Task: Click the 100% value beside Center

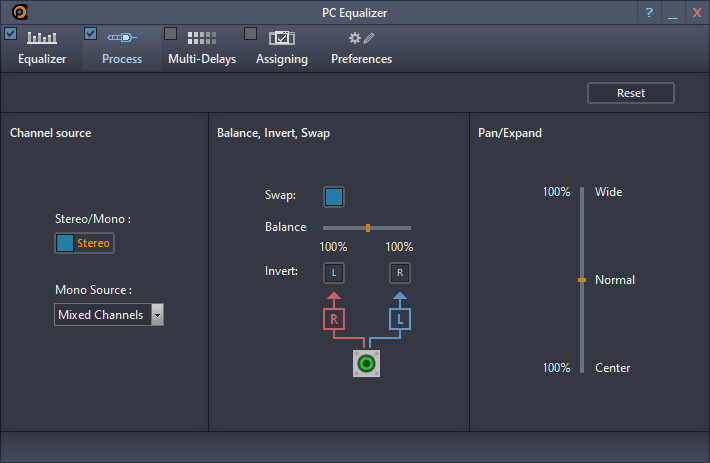Action: pos(556,368)
